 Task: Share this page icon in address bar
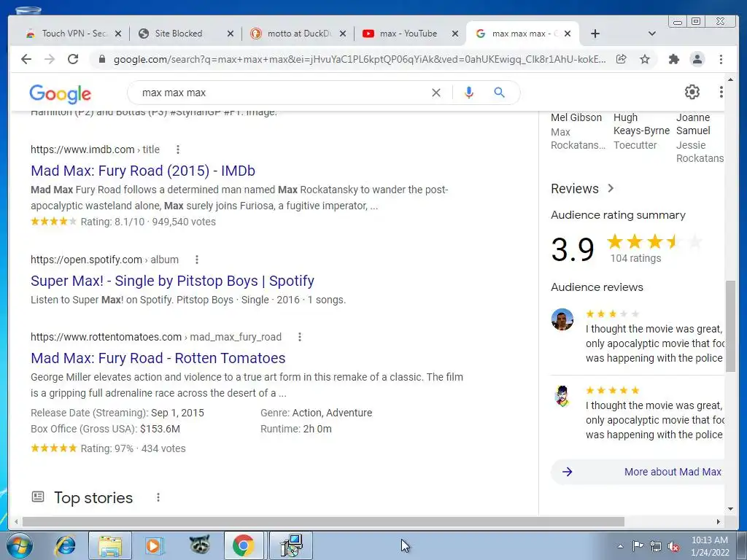622,59
